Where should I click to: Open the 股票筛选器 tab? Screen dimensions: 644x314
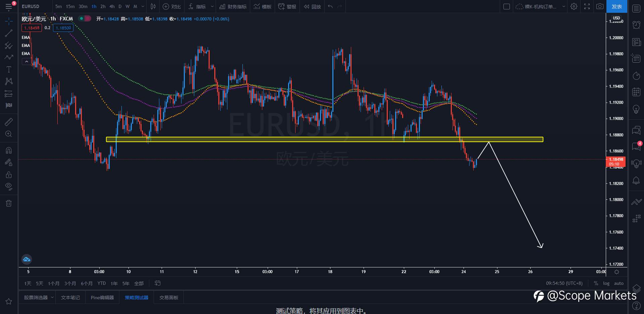(36, 298)
